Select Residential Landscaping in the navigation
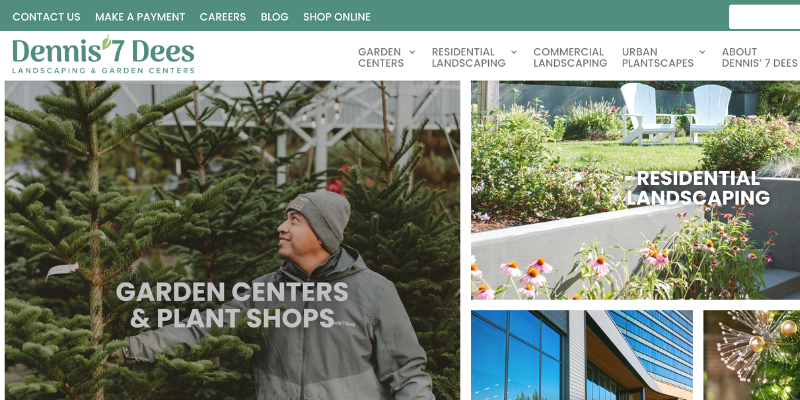Screen dimensions: 800x400 pyautogui.click(x=468, y=57)
